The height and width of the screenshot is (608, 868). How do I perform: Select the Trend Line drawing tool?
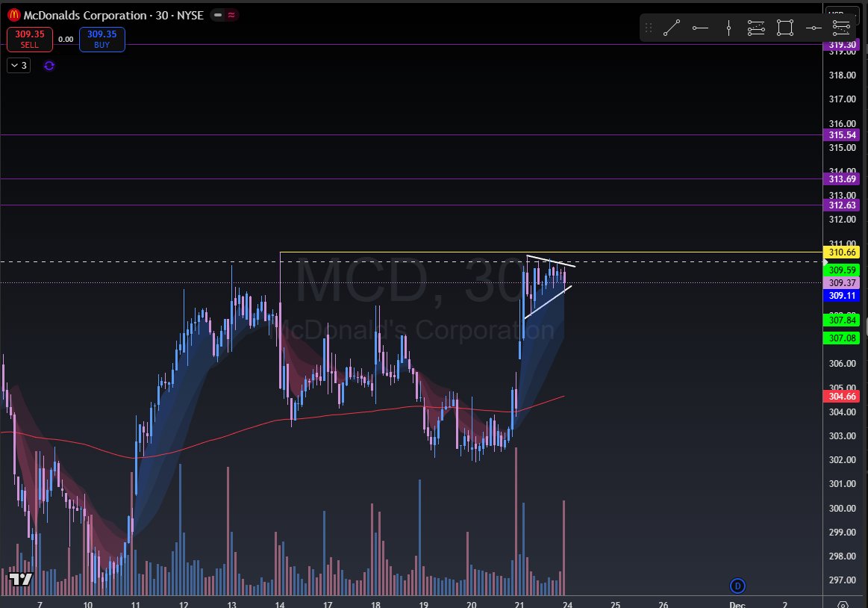coord(672,28)
